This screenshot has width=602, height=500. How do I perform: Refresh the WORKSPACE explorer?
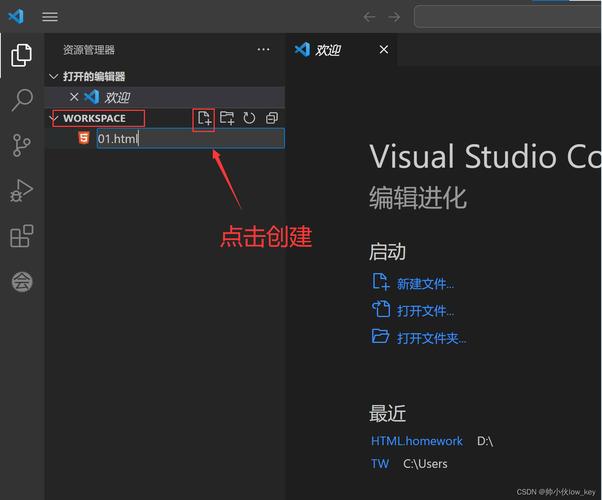tap(249, 118)
